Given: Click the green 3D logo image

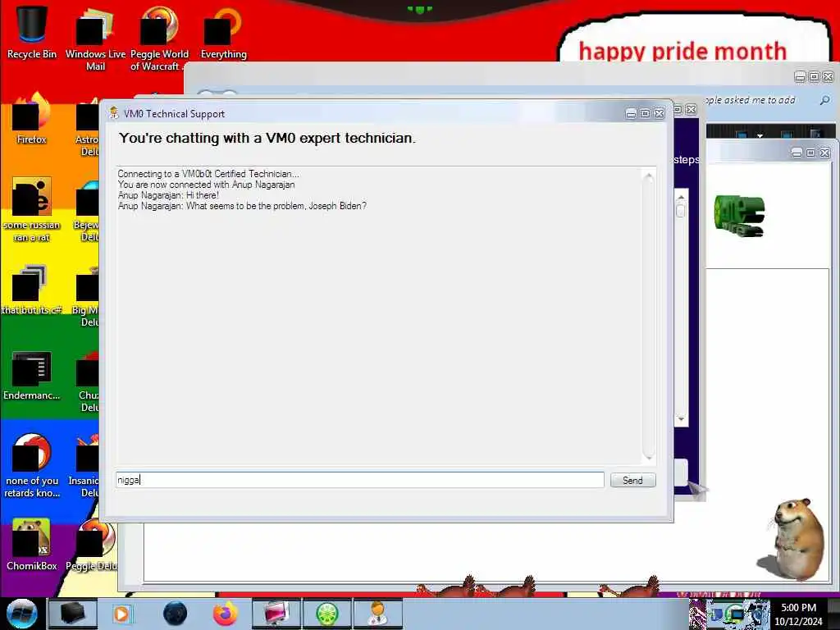Looking at the screenshot, I should 739,216.
